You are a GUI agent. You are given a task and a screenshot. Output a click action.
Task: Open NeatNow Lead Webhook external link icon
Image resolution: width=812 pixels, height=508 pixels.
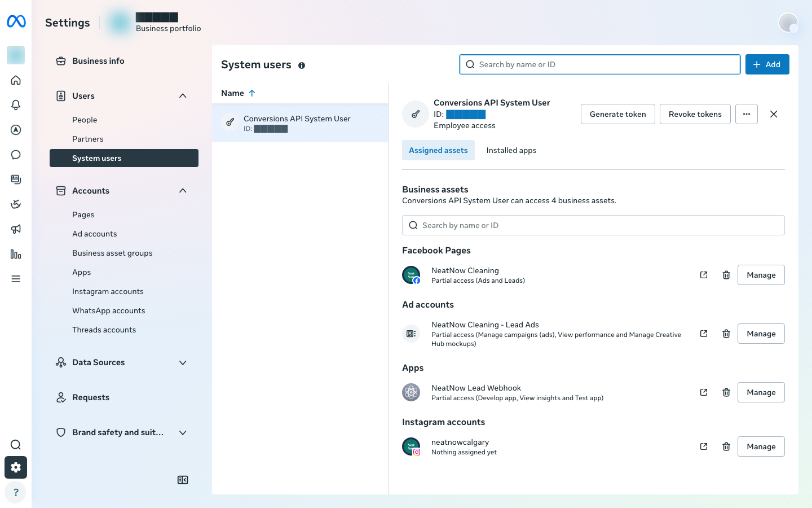click(704, 392)
